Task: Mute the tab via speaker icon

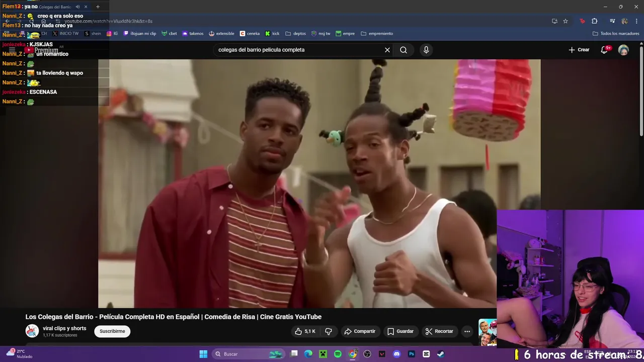Action: tap(77, 7)
